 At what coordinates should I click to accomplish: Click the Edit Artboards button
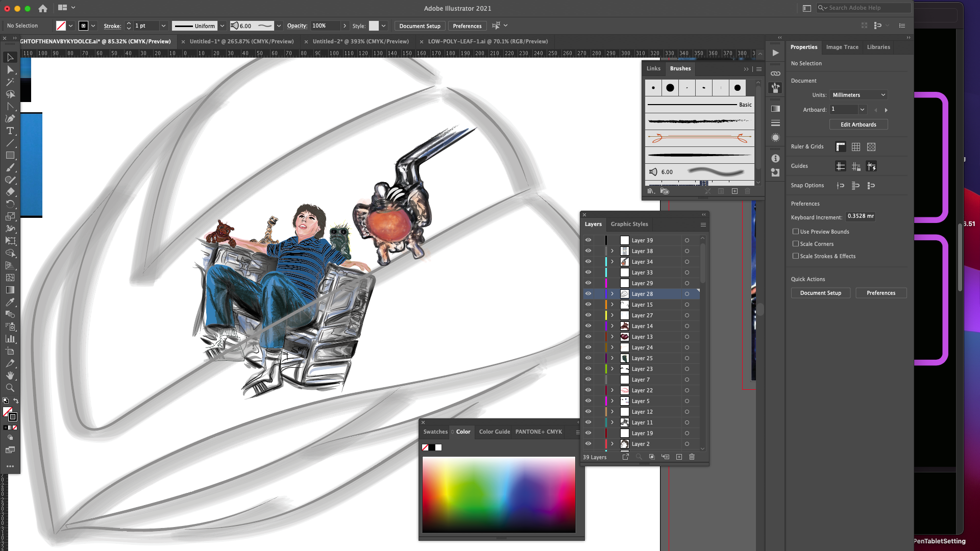[858, 124]
